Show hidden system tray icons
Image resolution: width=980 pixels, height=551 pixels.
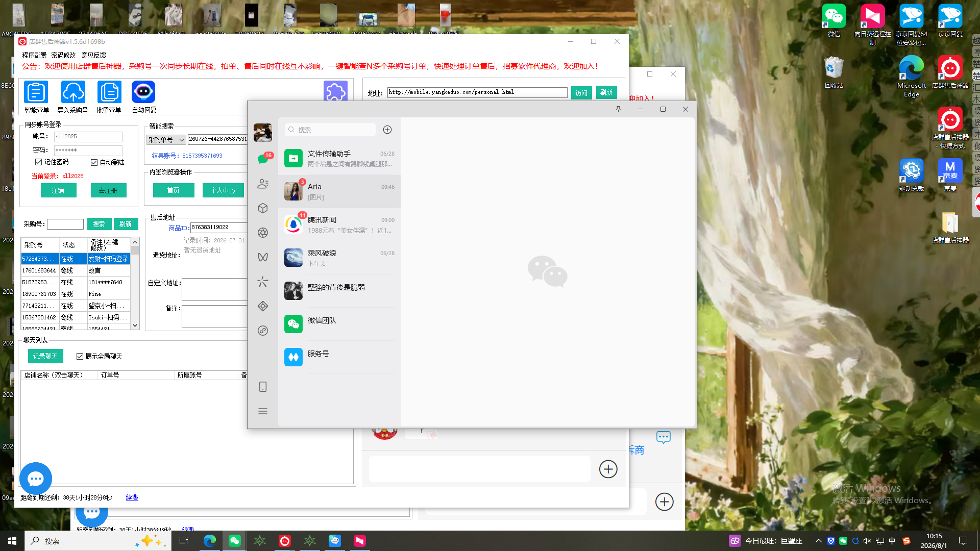[x=818, y=541]
